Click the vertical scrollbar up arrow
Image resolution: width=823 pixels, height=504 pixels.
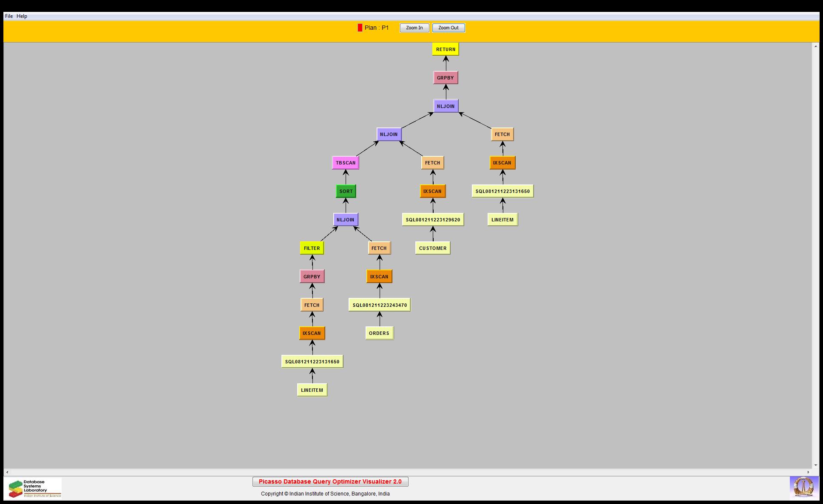point(815,46)
